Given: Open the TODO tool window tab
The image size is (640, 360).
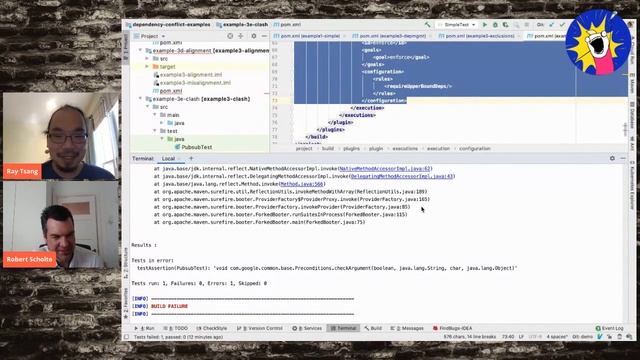Looking at the screenshot, I should click(x=176, y=328).
